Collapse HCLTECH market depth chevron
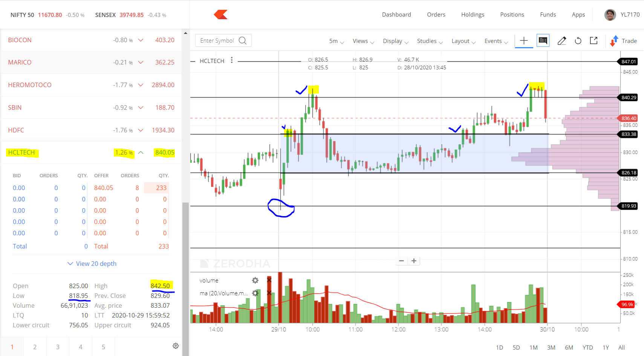The width and height of the screenshot is (644, 356). (x=141, y=152)
